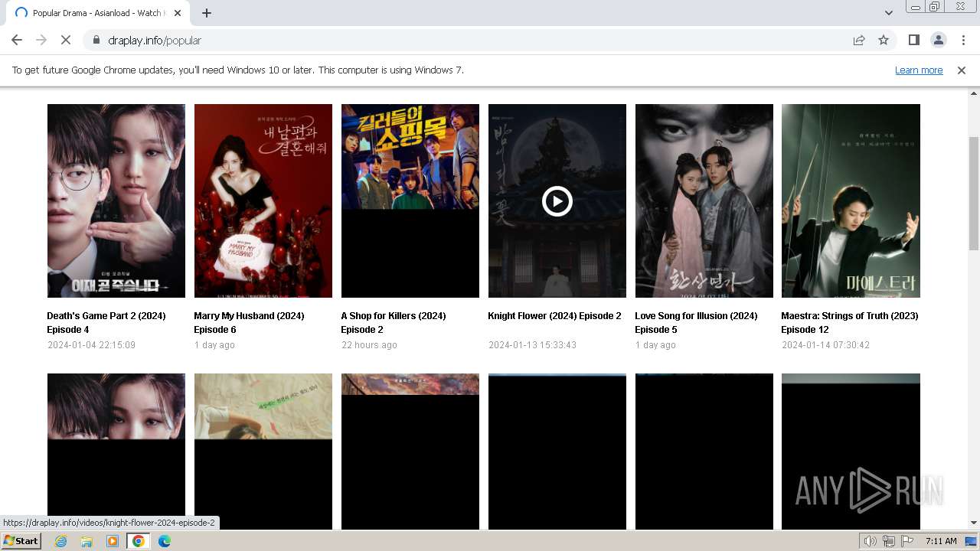Launch Internet Explorer from taskbar
The image size is (980, 551).
61,541
